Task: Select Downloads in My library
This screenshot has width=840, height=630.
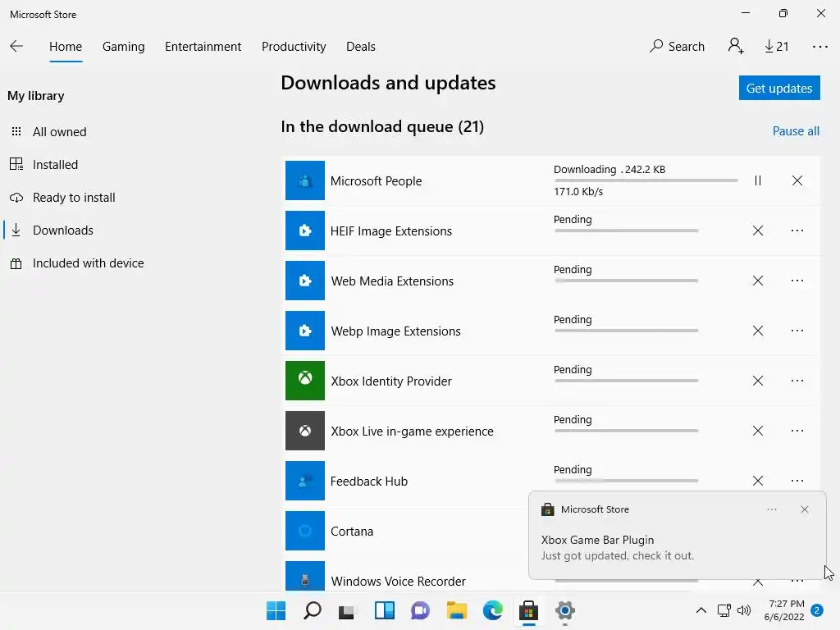Action: click(x=52, y=231)
